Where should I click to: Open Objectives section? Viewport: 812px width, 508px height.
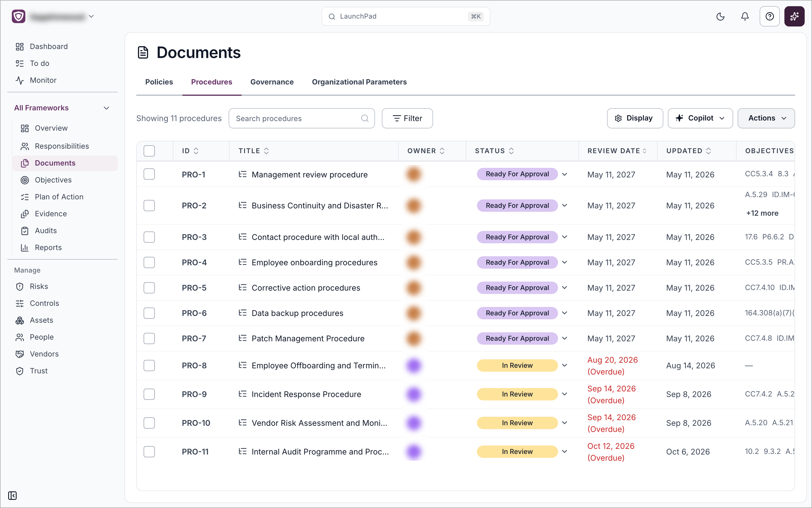point(53,180)
